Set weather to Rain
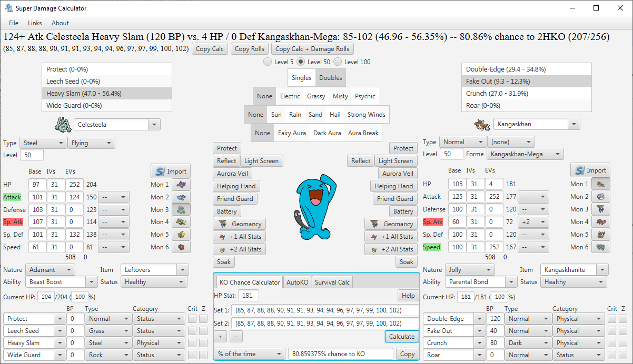Viewport: 633px width, 364px height. 295,115
